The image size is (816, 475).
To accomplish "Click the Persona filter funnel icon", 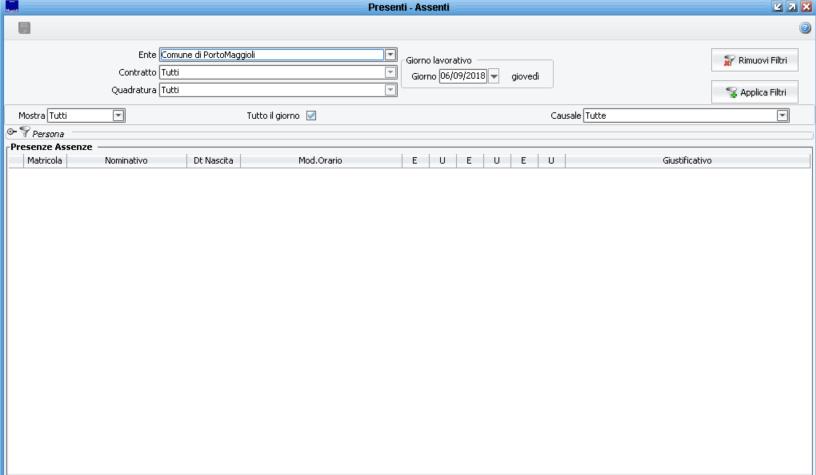I will coord(24,132).
